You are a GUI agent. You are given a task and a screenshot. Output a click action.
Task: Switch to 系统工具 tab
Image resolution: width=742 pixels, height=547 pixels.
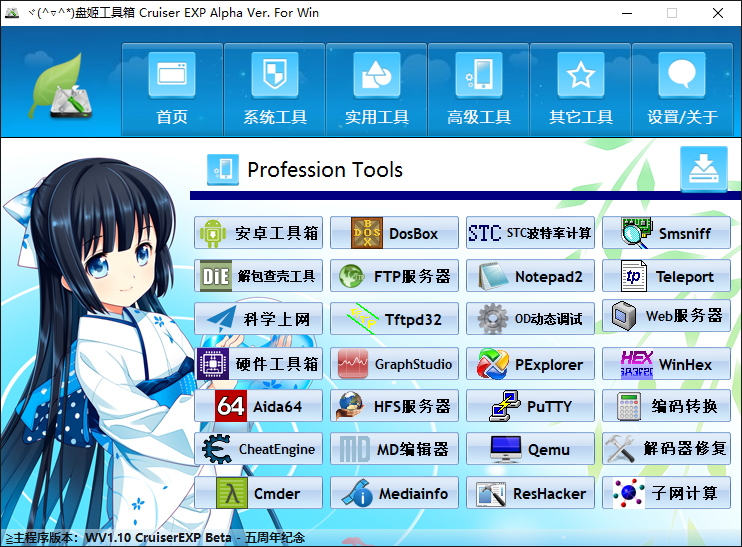pos(275,90)
